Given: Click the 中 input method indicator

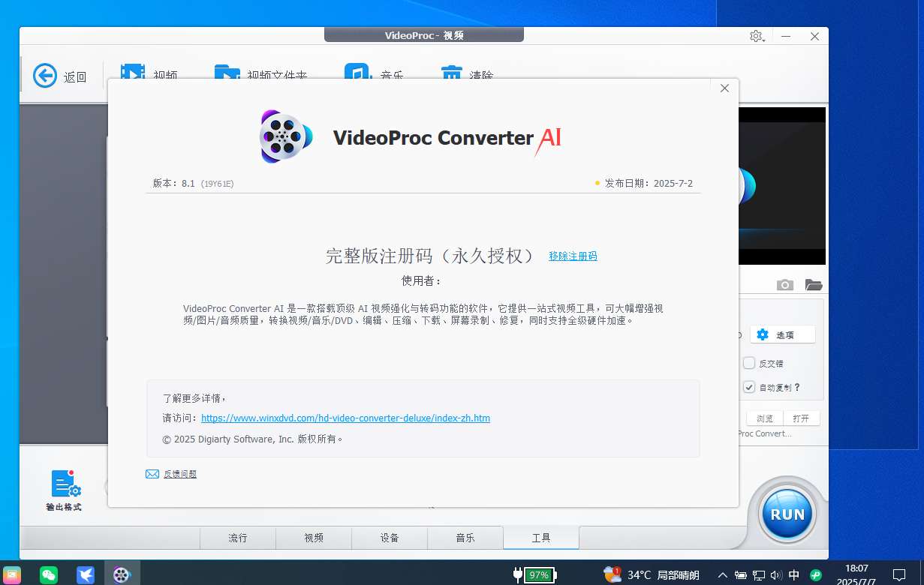Looking at the screenshot, I should point(794,575).
